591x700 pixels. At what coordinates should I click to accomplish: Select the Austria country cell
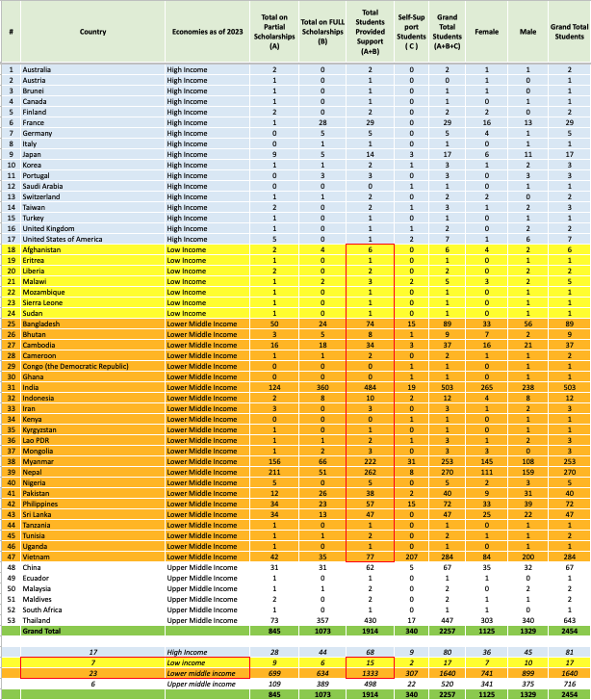[92, 80]
